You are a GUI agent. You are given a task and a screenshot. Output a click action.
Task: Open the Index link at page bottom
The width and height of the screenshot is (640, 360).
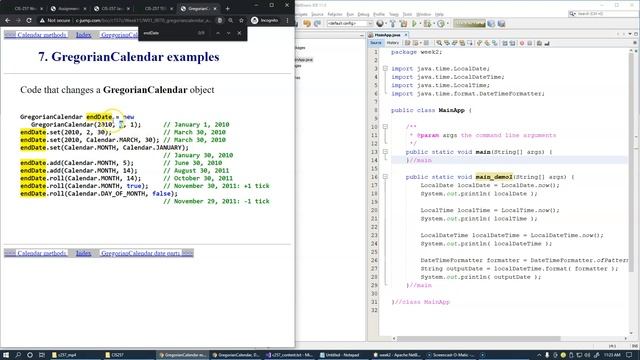pos(83,253)
